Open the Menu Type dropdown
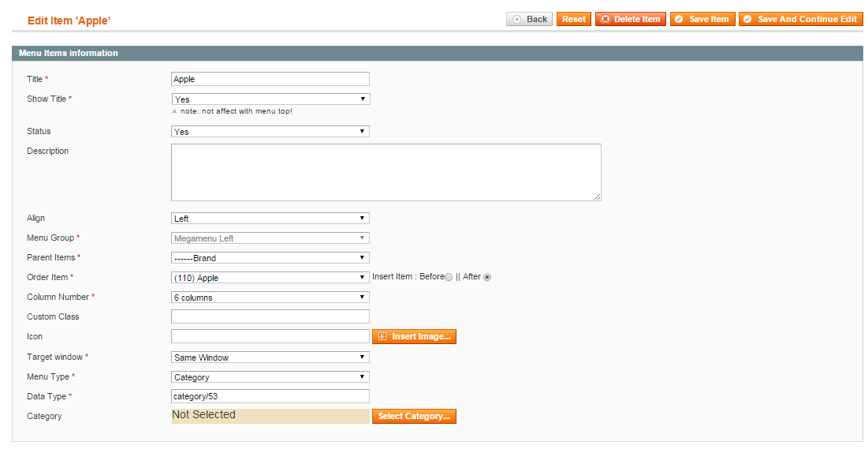 click(270, 377)
